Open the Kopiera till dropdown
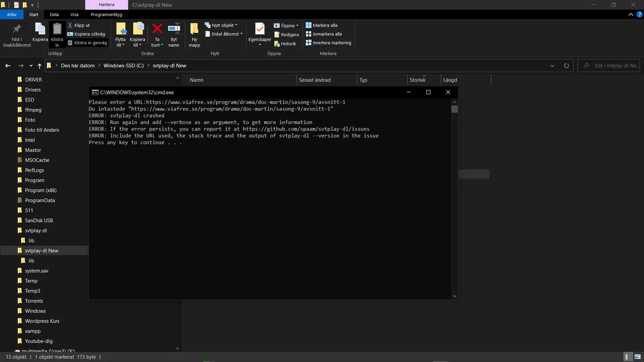The image size is (644, 362). pyautogui.click(x=138, y=35)
